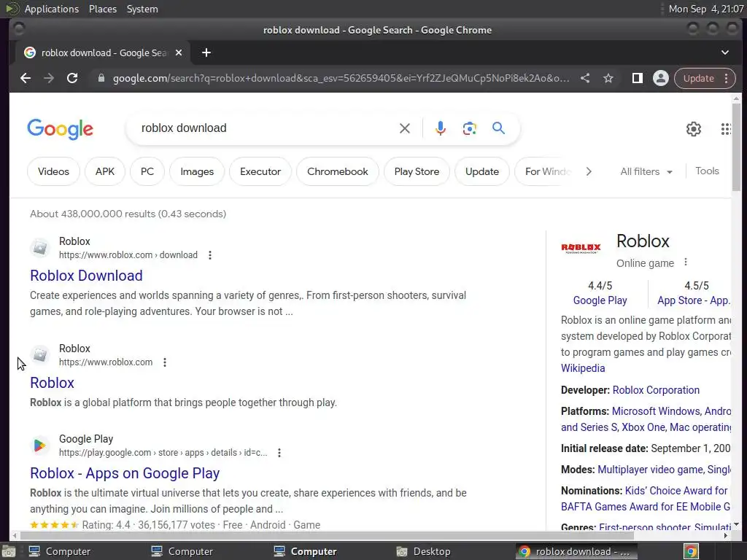Open Roblox - Apps on Google Play link
Viewport: 747px width, 560px height.
pos(125,473)
